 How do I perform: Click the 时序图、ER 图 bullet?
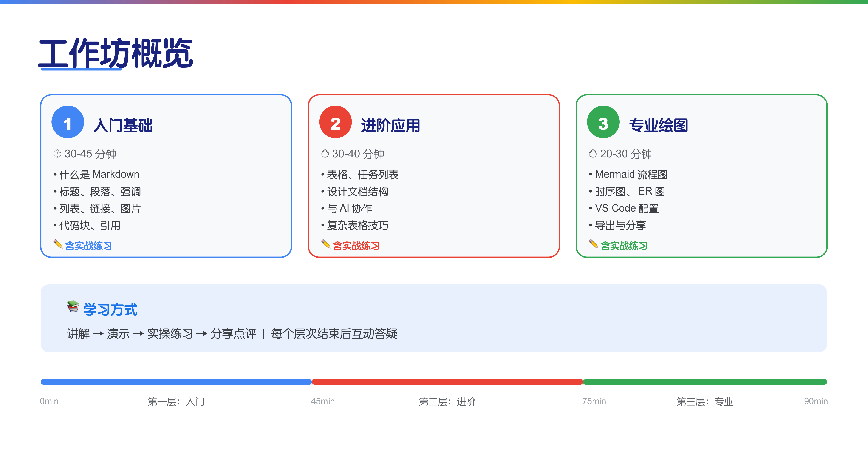(x=627, y=192)
